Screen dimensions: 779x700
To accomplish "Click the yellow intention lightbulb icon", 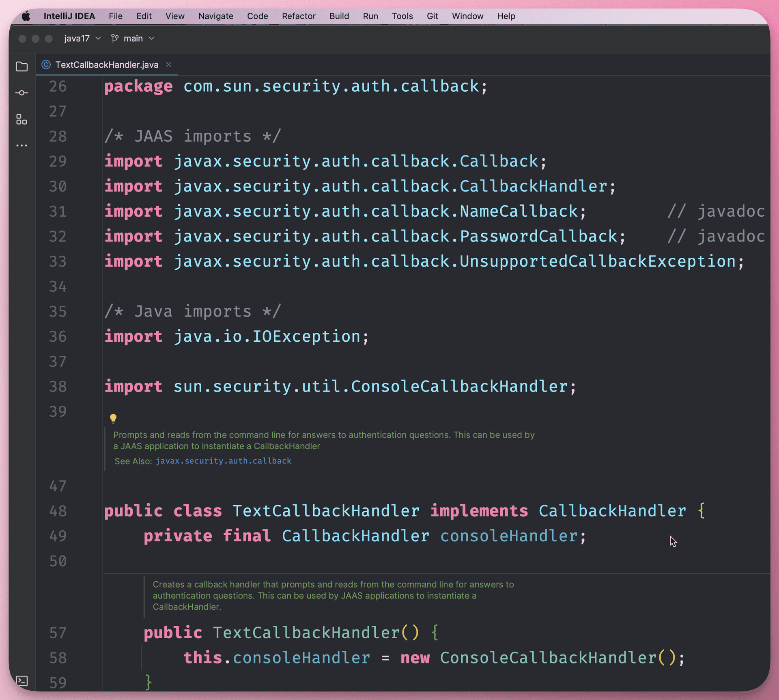I will pos(113,418).
